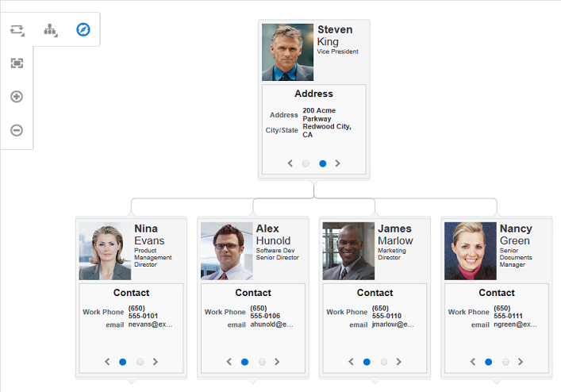Select first page dot on Steven King card
This screenshot has height=392, width=561.
coord(305,163)
